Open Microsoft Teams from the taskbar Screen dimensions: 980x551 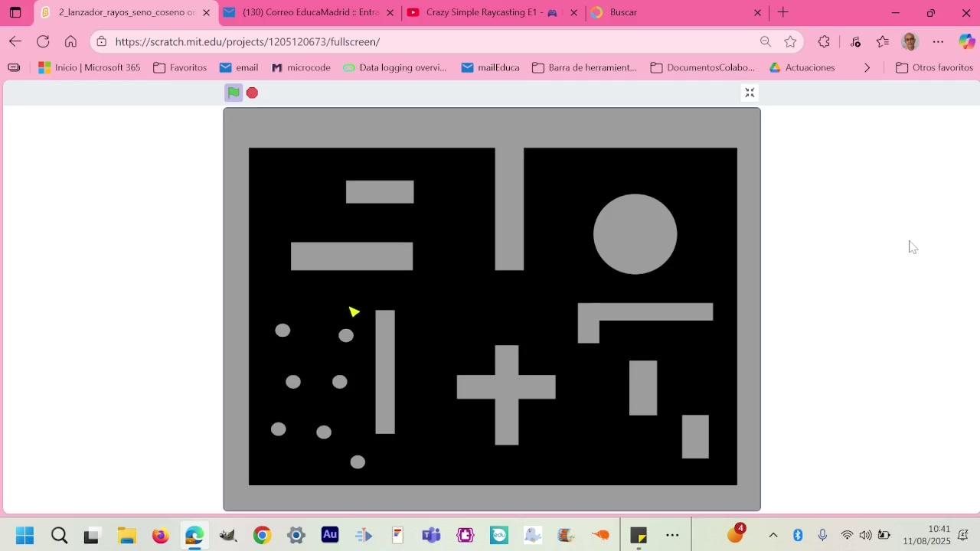click(x=431, y=535)
